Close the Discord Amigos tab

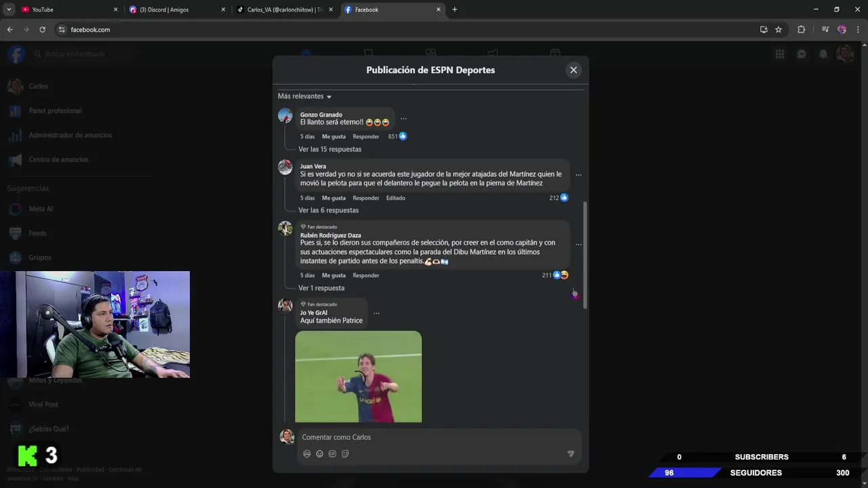[x=223, y=9]
